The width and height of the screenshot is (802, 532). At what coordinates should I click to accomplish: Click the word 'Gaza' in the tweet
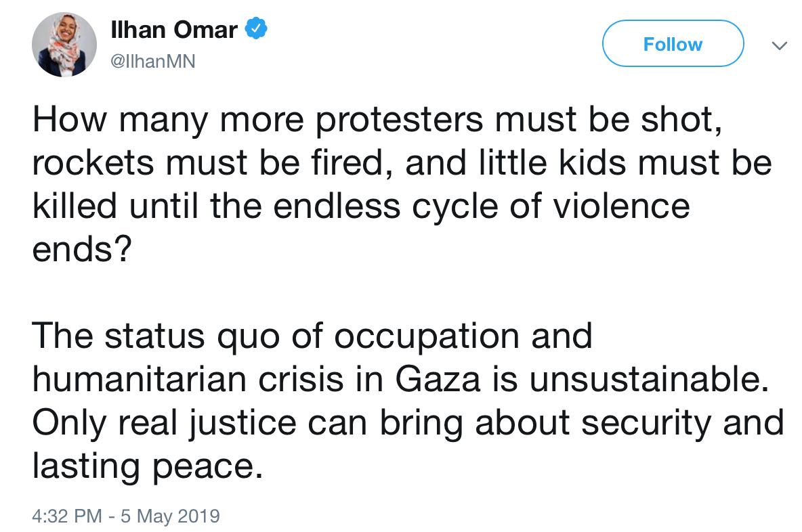point(438,380)
